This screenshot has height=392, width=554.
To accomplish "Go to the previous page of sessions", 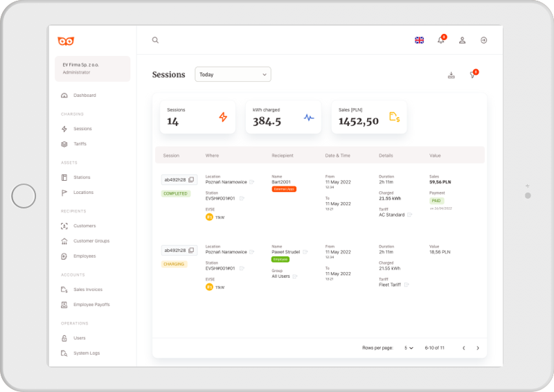I will pos(463,348).
